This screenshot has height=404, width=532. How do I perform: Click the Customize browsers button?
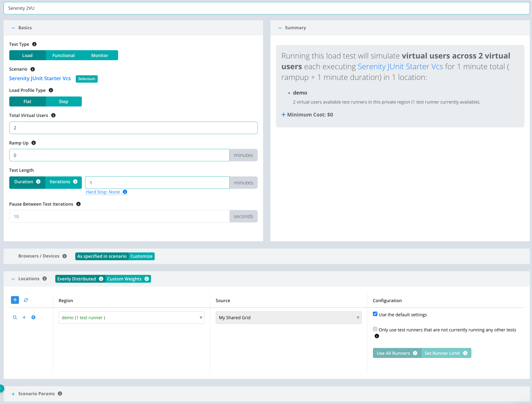point(141,256)
